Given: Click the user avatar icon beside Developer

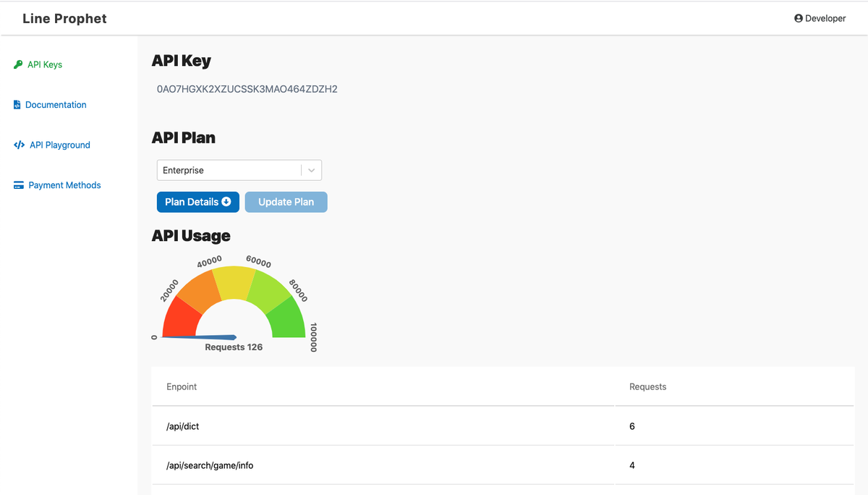Looking at the screenshot, I should 799,19.
